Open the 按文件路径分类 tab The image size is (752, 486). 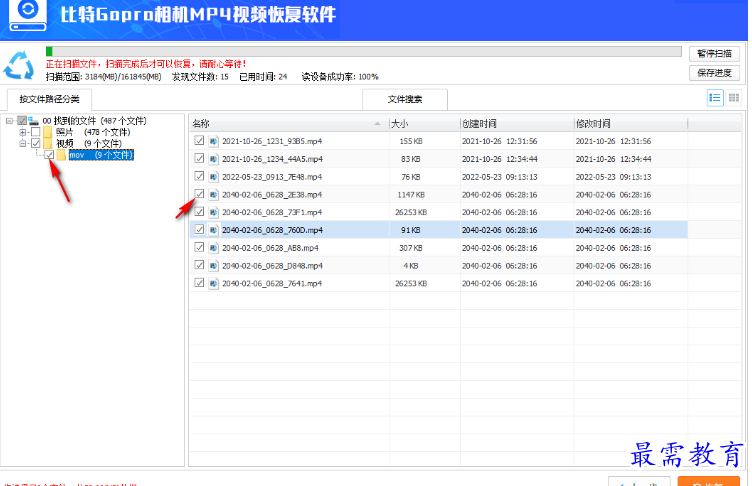49,99
